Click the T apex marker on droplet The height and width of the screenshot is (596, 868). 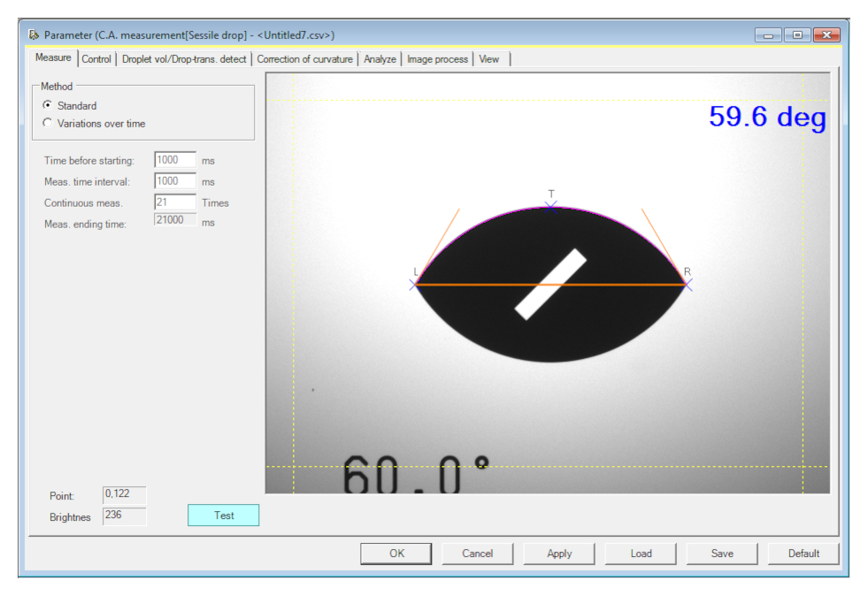tap(551, 205)
